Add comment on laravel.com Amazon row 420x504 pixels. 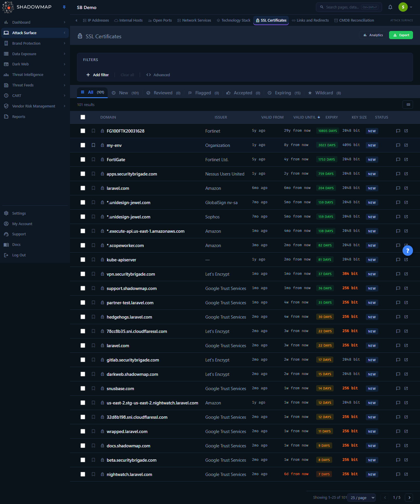pyautogui.click(x=398, y=188)
